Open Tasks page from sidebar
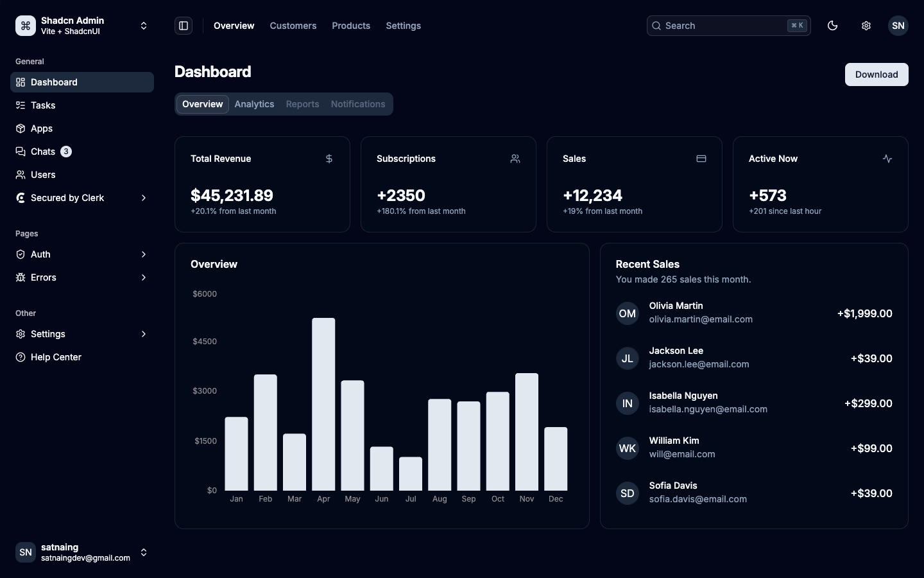Screen dimensions: 924x578 (82, 105)
